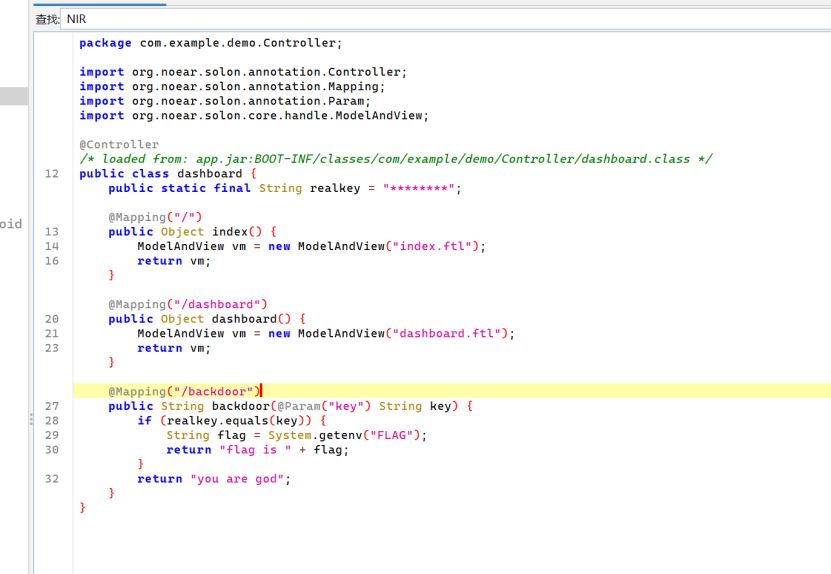
Task: Click the realkey.equals(key) condition
Action: click(232, 420)
